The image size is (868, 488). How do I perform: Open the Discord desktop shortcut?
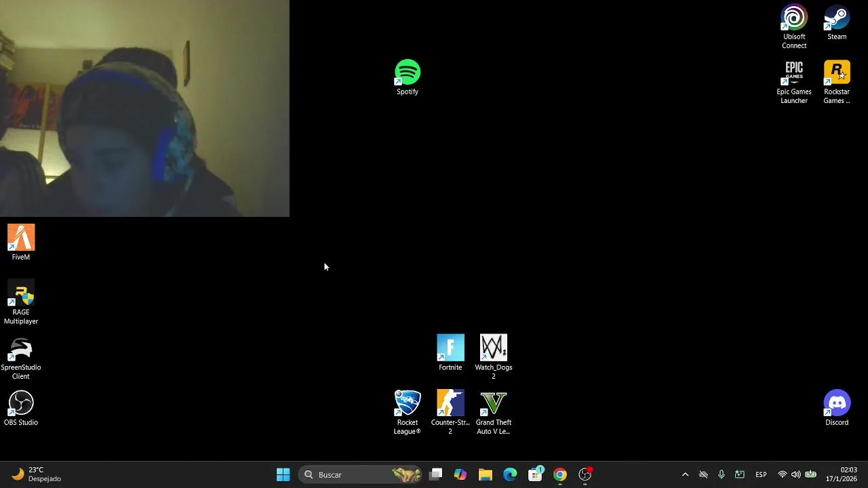click(x=837, y=408)
